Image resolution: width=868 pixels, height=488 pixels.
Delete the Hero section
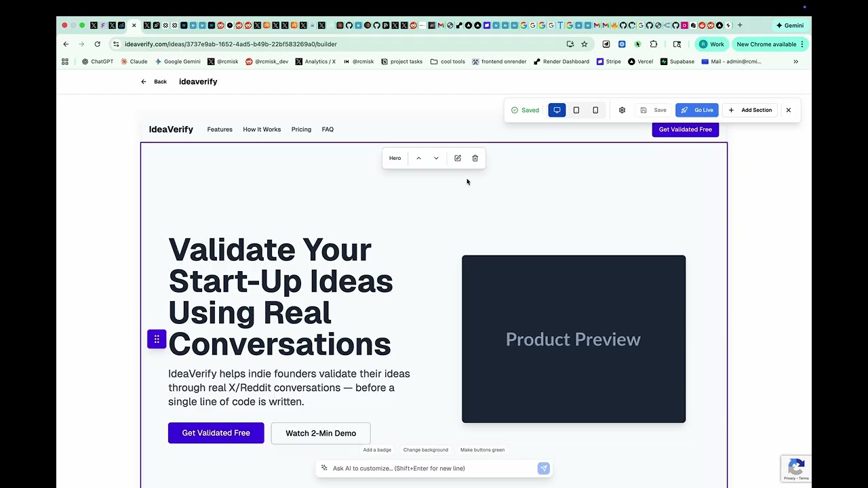pos(475,158)
